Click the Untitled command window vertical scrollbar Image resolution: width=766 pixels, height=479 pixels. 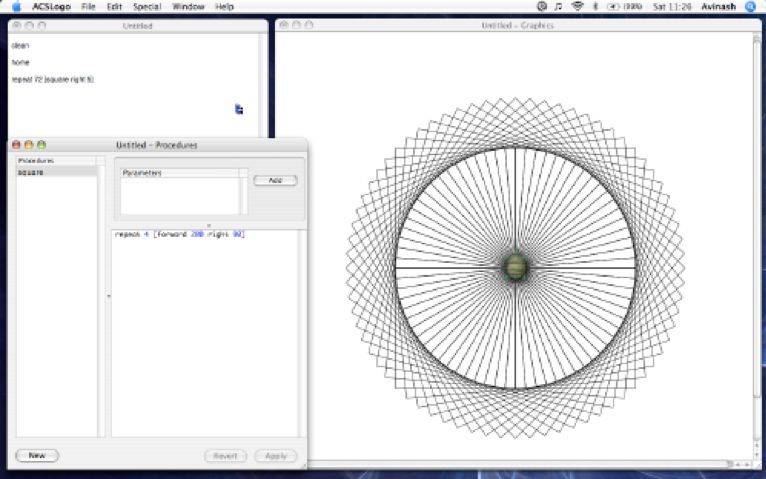[x=262, y=85]
